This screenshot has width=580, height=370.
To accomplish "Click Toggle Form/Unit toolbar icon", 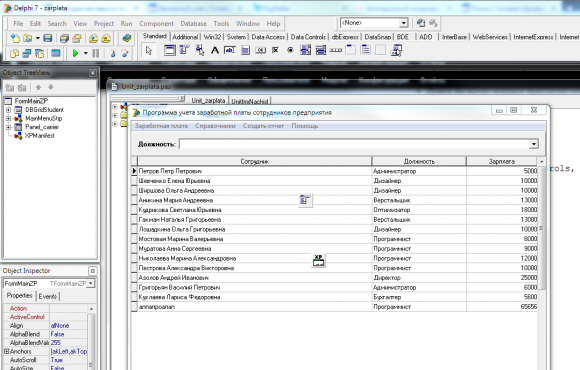I will click(x=39, y=53).
